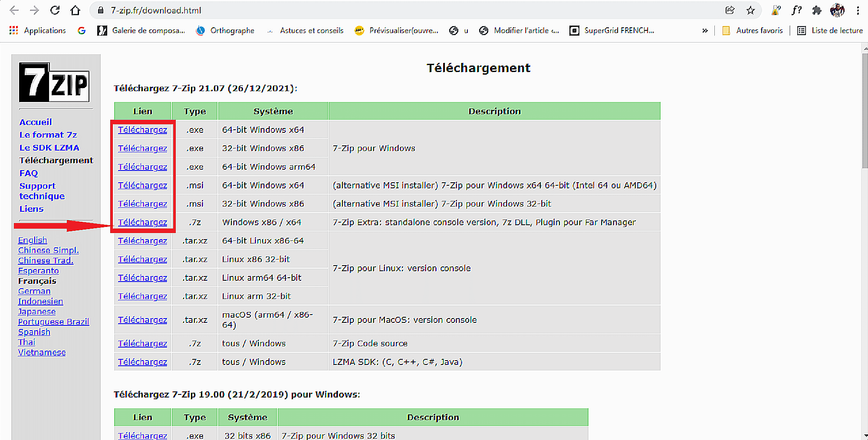Open the Extensions puzzle icon

click(817, 10)
